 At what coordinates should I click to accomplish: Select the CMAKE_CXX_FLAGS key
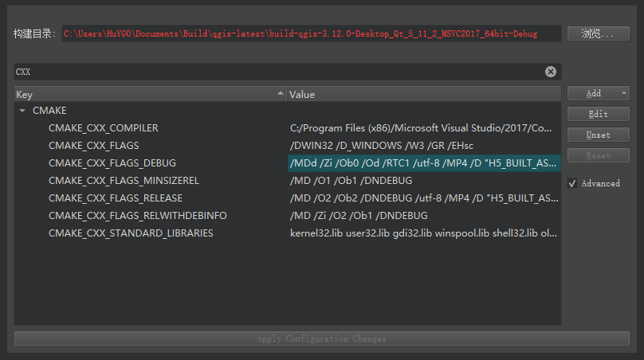coord(93,146)
